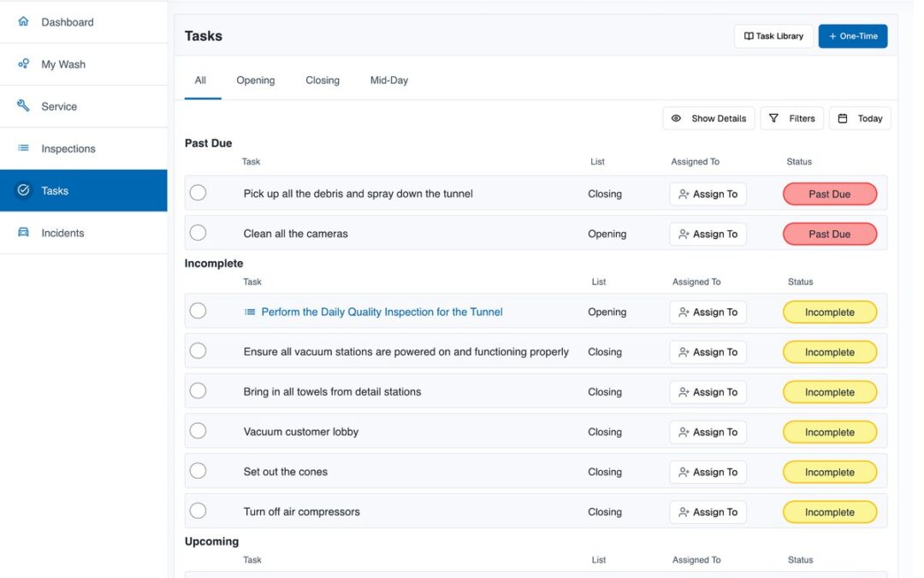Click person icon in 'Set out the cones' Assign To
The height and width of the screenshot is (578, 924).
pyautogui.click(x=684, y=473)
